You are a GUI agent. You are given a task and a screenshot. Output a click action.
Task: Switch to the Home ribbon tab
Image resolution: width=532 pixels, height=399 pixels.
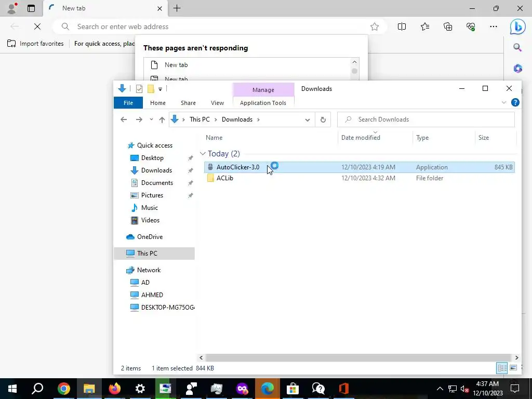(158, 103)
